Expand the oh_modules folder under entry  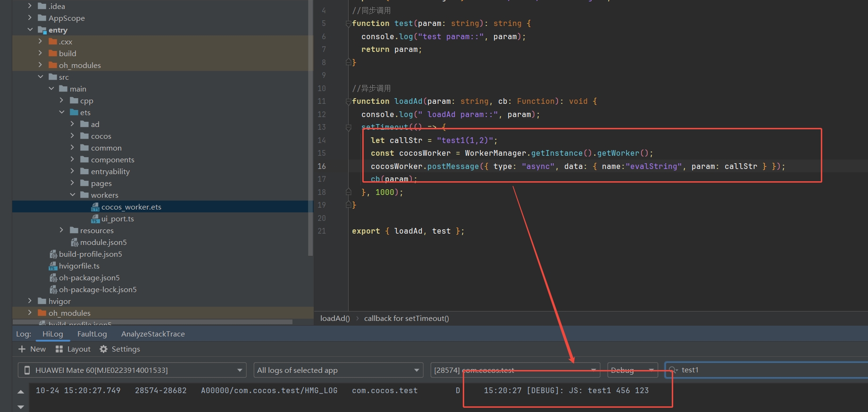41,65
